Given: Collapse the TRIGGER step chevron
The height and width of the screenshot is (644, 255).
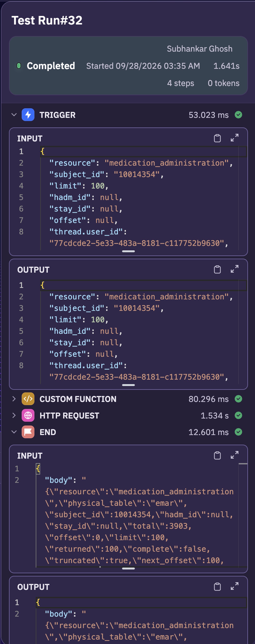Looking at the screenshot, I should 14,115.
